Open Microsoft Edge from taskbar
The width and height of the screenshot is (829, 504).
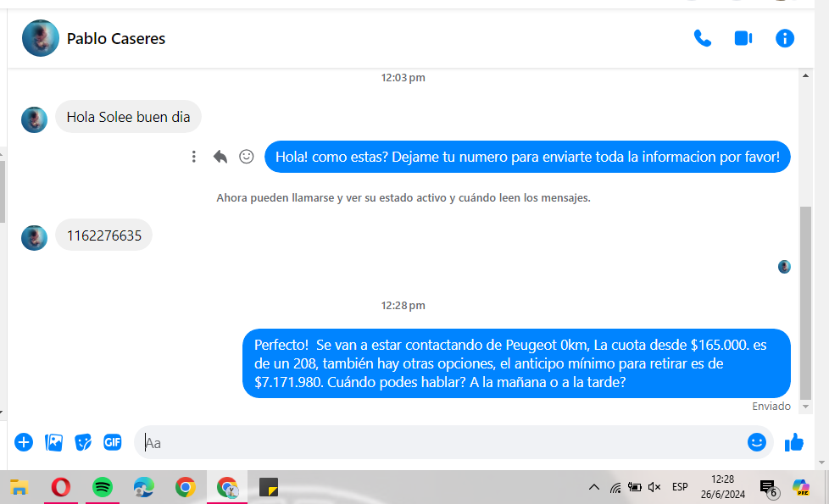[x=144, y=487]
